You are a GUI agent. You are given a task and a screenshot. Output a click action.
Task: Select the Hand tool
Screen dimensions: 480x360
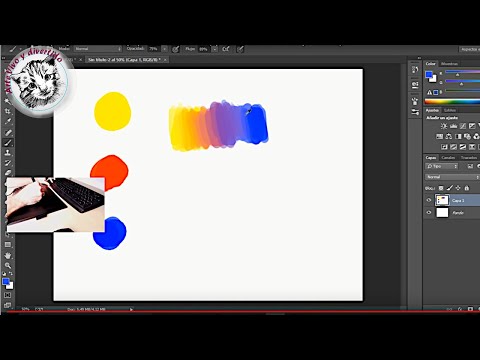(x=8, y=255)
